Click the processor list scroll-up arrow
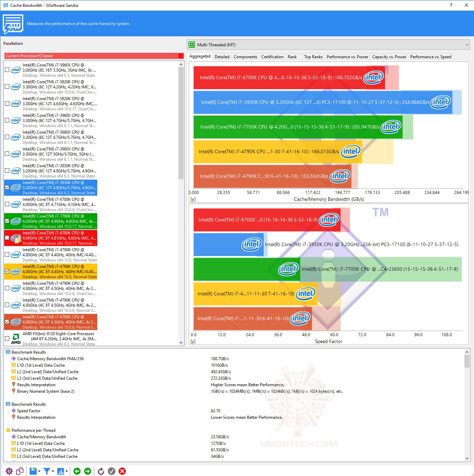This screenshot has width=474, height=476. click(x=181, y=64)
